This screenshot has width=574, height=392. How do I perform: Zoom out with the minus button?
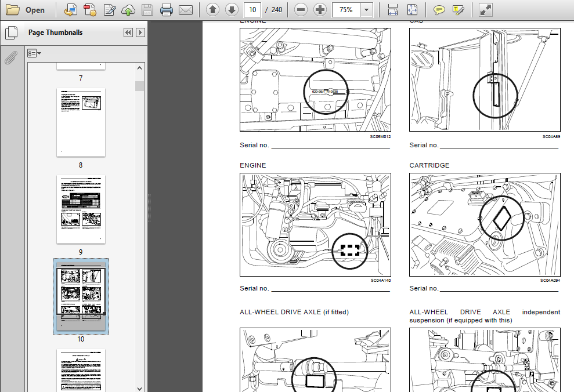click(x=301, y=10)
